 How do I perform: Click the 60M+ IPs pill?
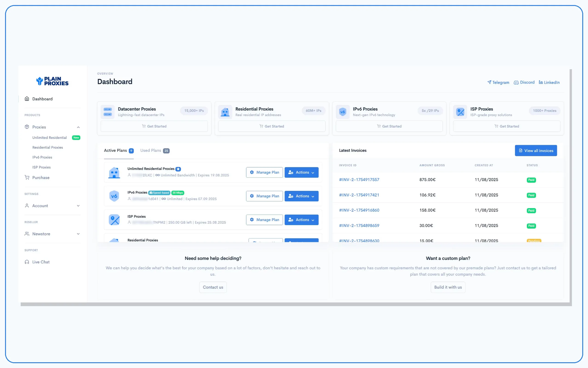(x=314, y=110)
